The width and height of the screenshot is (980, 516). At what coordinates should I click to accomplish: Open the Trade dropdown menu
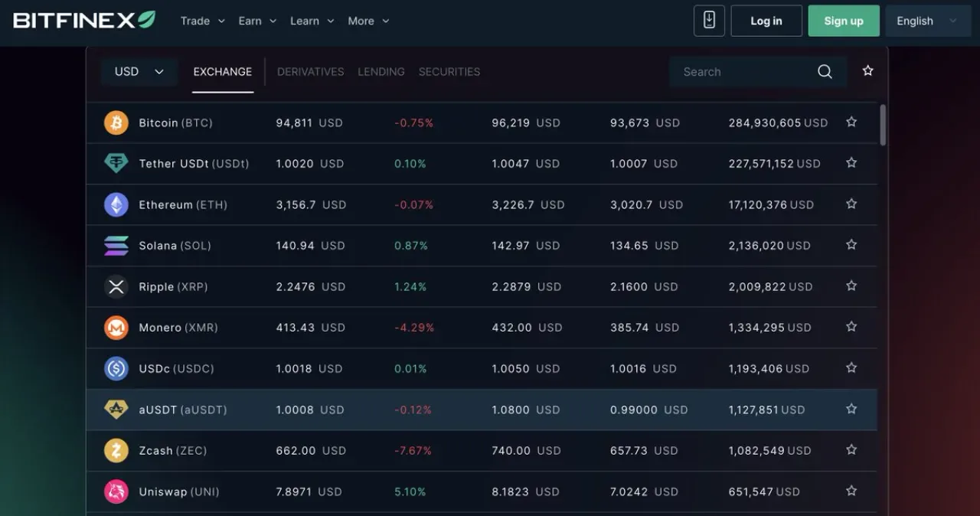coord(203,21)
